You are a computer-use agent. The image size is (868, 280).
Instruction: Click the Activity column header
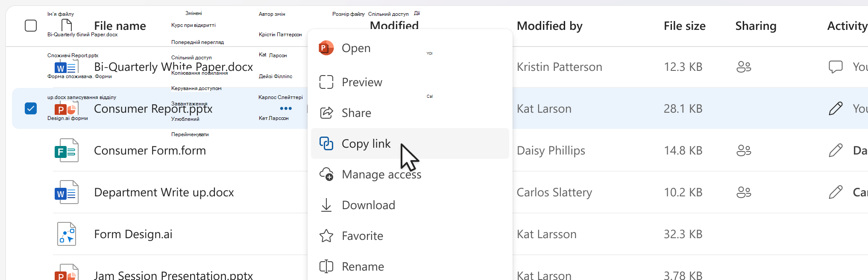pos(847,26)
